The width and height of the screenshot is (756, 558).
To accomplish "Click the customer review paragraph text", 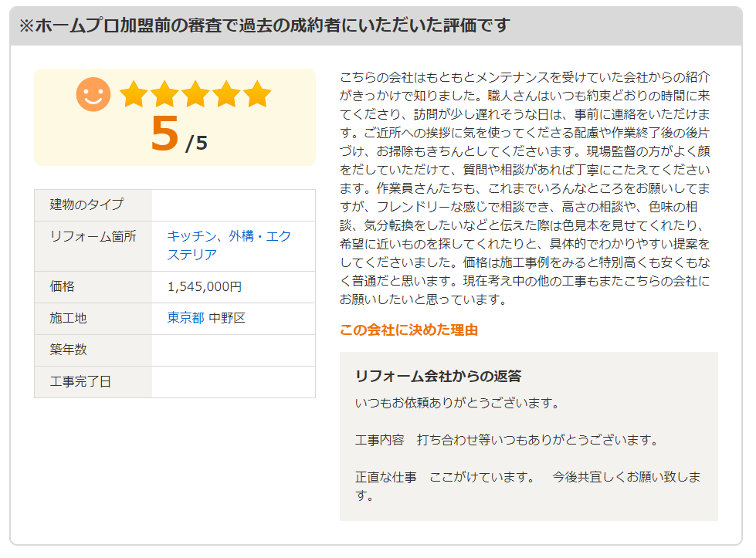I will coord(524,188).
